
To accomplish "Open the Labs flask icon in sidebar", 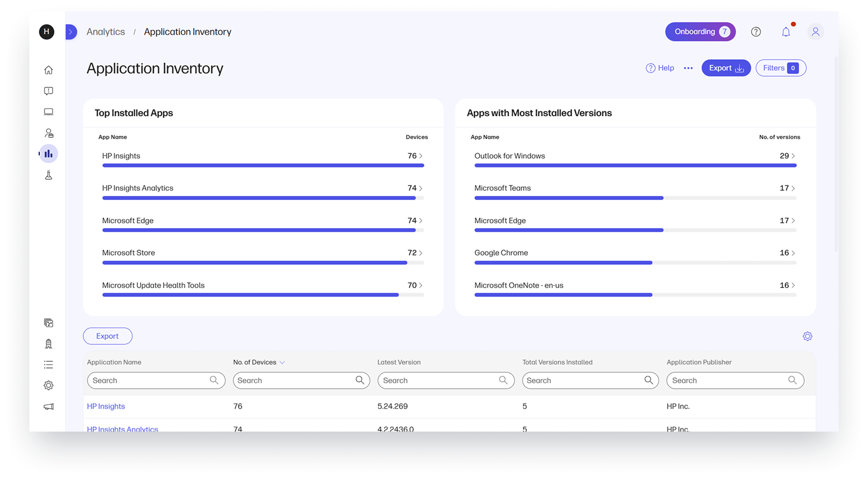I will coord(49,175).
